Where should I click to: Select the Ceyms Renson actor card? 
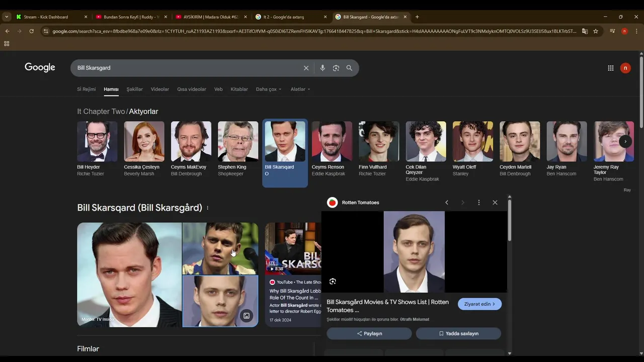tap(332, 149)
